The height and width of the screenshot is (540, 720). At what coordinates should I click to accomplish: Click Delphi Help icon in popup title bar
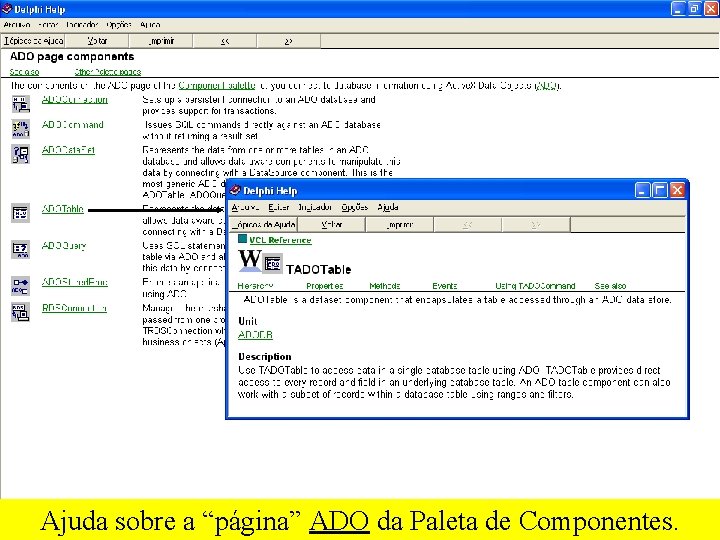pyautogui.click(x=236, y=190)
